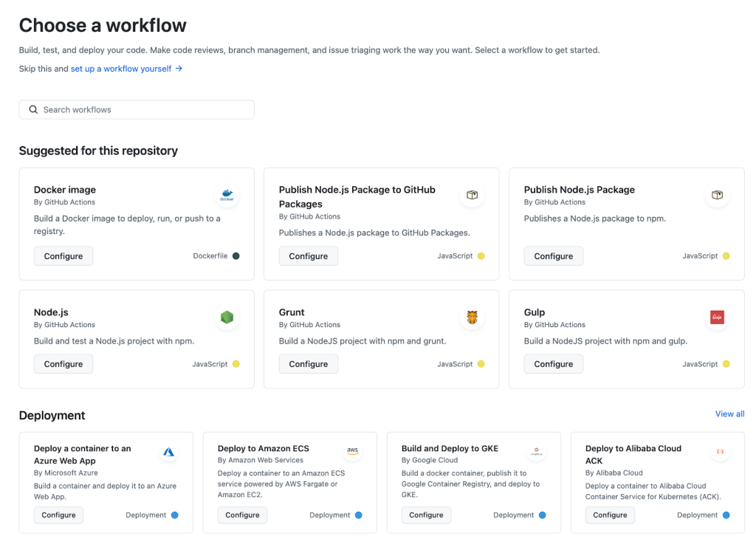View all Deployment workflows
Image resolution: width=756 pixels, height=539 pixels.
click(x=729, y=413)
